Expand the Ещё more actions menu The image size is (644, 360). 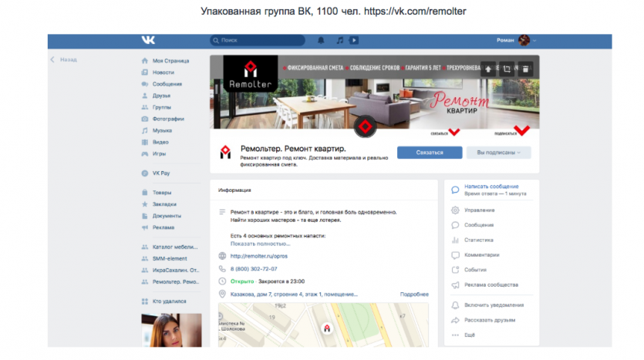tap(470, 335)
